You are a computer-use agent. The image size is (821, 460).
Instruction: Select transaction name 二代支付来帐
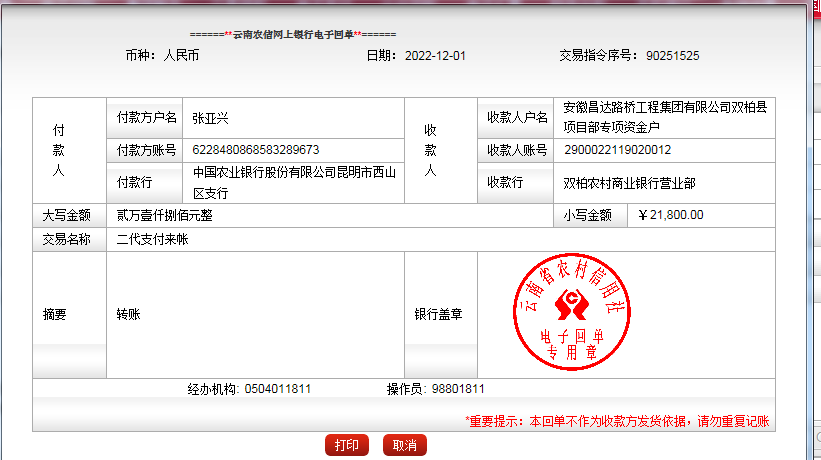tap(152, 240)
